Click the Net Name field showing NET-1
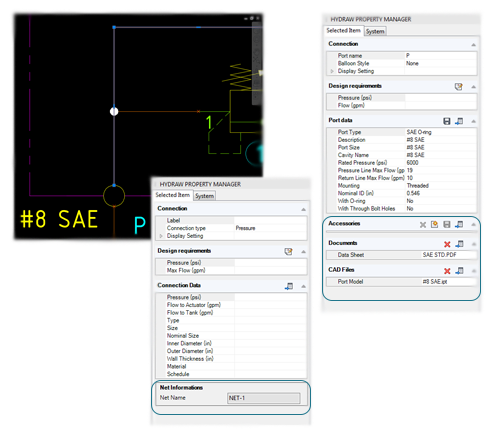Screen dimensions: 490x438 coord(263,398)
